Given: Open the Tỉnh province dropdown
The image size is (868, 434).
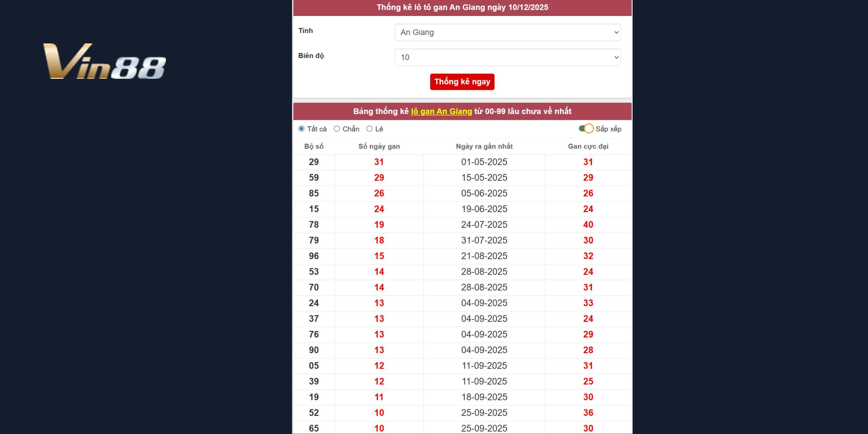Looking at the screenshot, I should [507, 32].
